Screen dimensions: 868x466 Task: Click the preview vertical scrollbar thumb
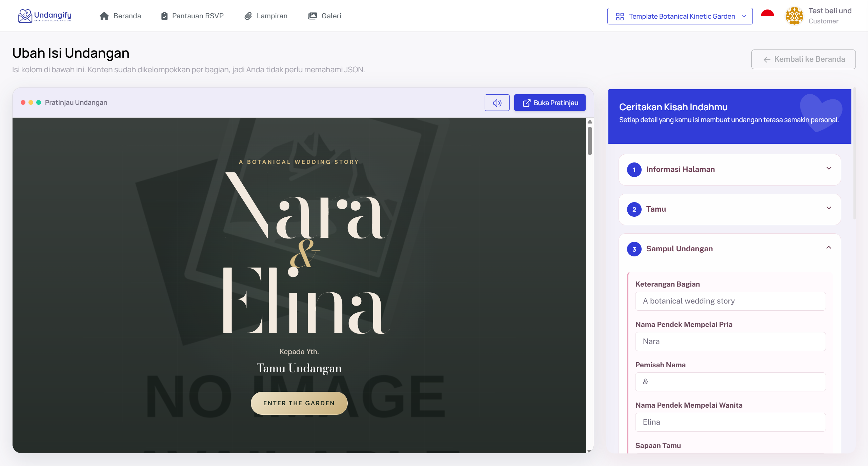pyautogui.click(x=590, y=141)
